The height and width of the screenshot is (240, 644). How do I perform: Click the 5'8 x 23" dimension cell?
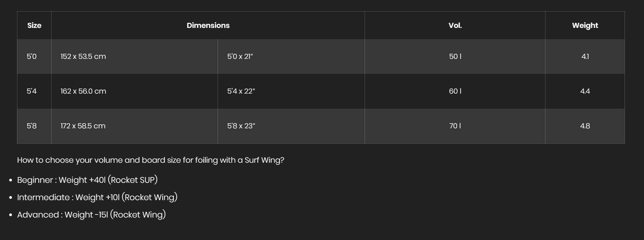click(x=241, y=126)
